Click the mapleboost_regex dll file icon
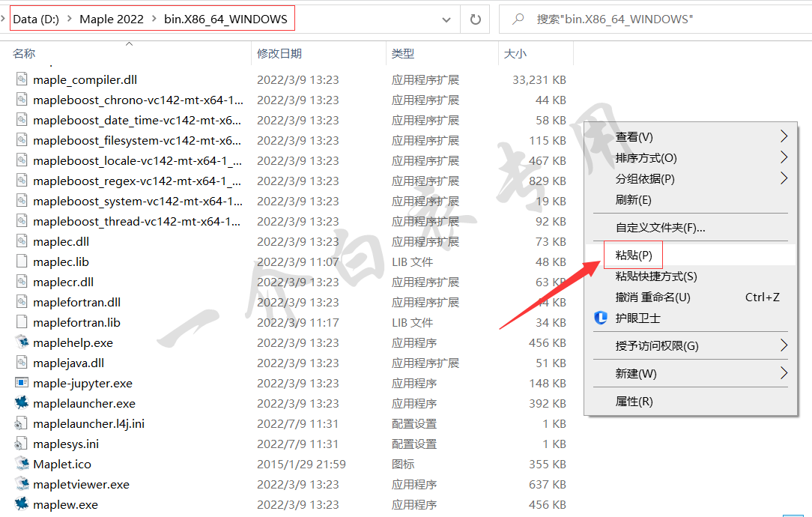This screenshot has height=517, width=812. click(22, 180)
